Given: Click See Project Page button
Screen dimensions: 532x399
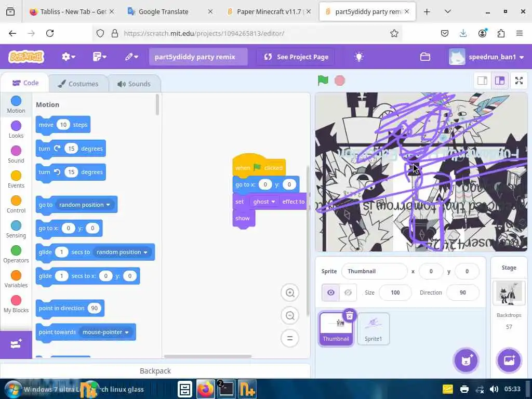Looking at the screenshot, I should 296,57.
